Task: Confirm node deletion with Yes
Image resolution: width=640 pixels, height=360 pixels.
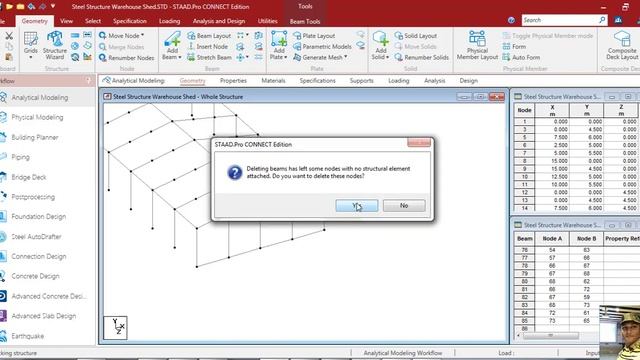Action: coord(357,206)
